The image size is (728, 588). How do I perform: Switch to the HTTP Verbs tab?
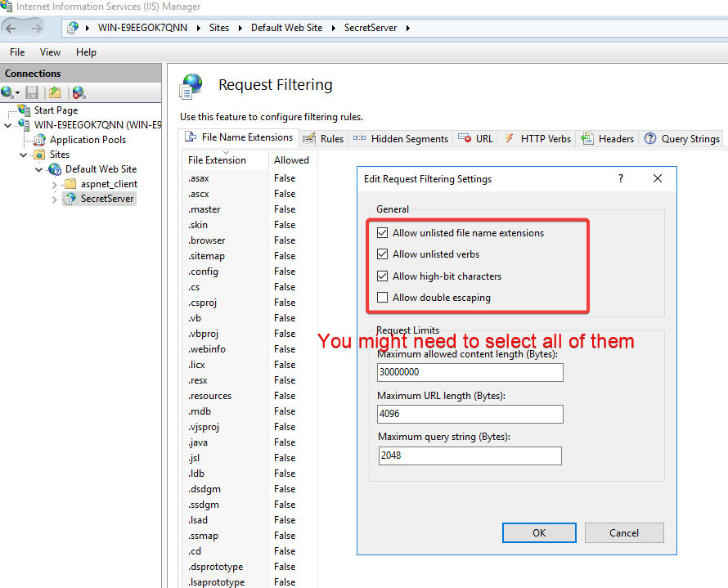(537, 139)
